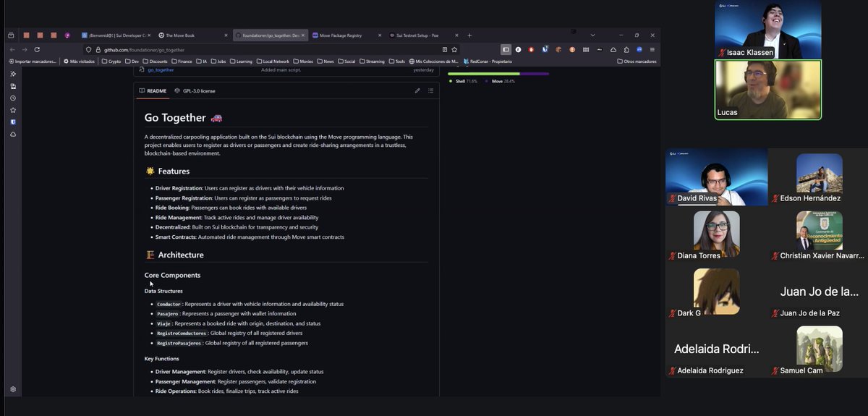Open uBlock Origin red shield extension
Screen dimensions: 868x416
[532, 49]
